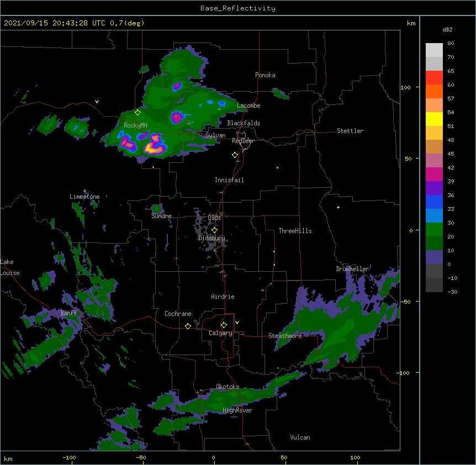Screen dimensions: 476x465
Task: Choose the light blue swatch between 33 and 30
Action: pyautogui.click(x=434, y=216)
